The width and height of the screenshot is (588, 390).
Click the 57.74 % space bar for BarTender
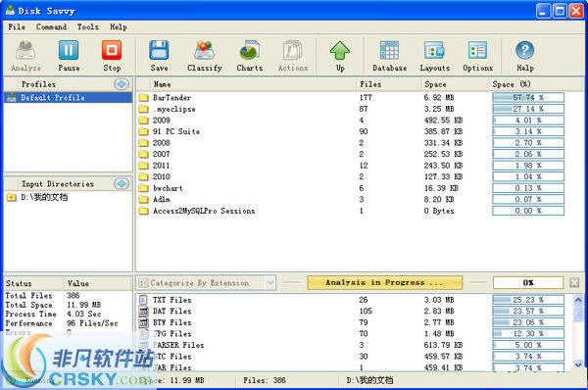click(x=528, y=98)
